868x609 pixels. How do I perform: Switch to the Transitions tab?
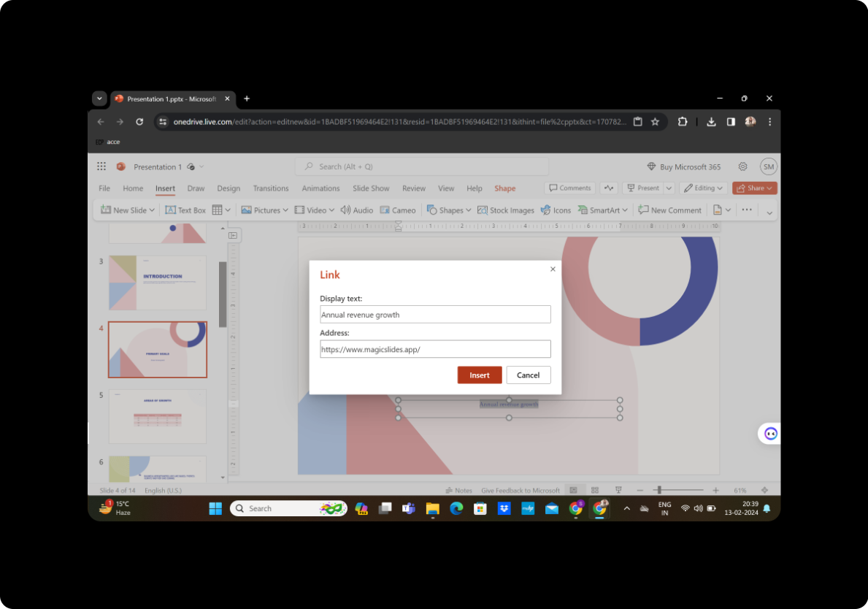click(x=271, y=188)
